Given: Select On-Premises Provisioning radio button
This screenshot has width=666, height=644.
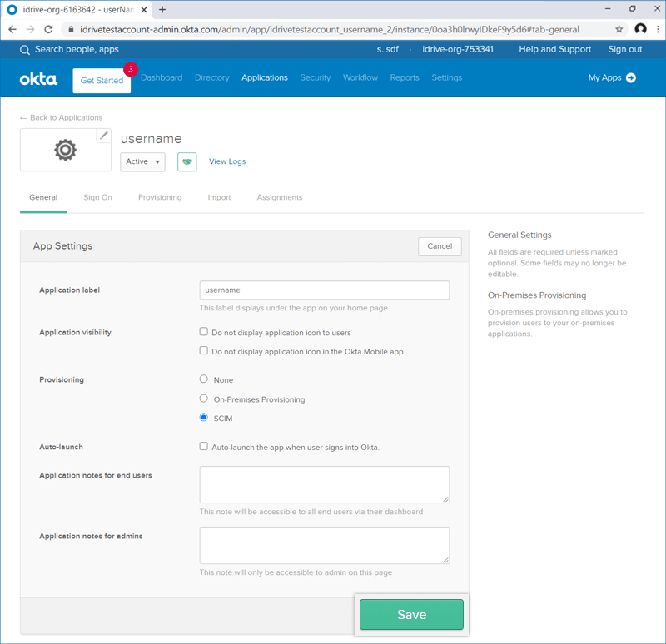Looking at the screenshot, I should point(204,399).
